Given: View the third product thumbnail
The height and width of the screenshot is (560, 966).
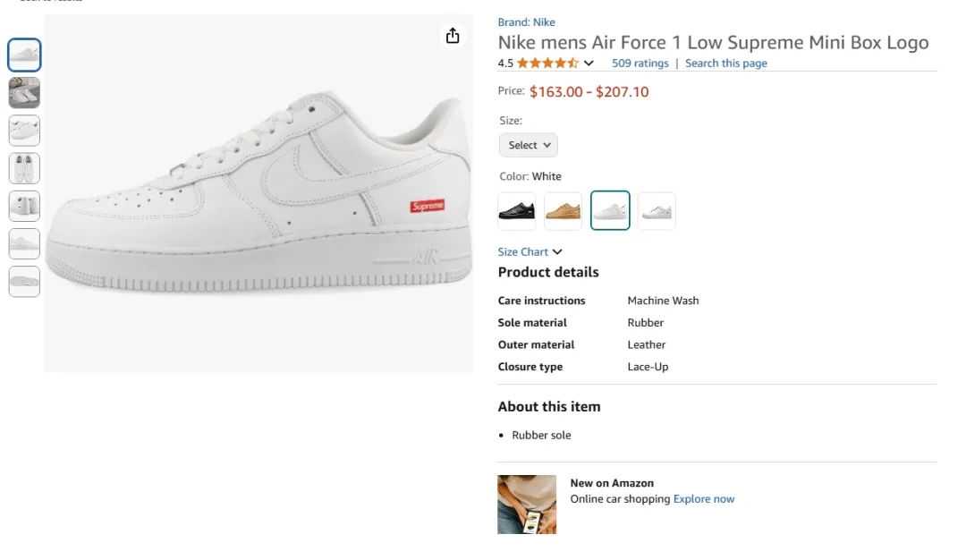Looking at the screenshot, I should tap(24, 131).
